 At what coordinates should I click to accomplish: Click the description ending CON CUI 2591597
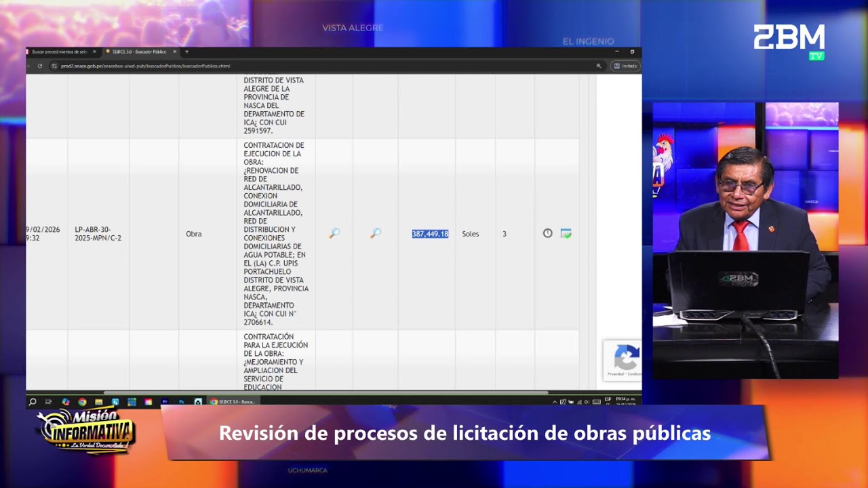click(275, 105)
